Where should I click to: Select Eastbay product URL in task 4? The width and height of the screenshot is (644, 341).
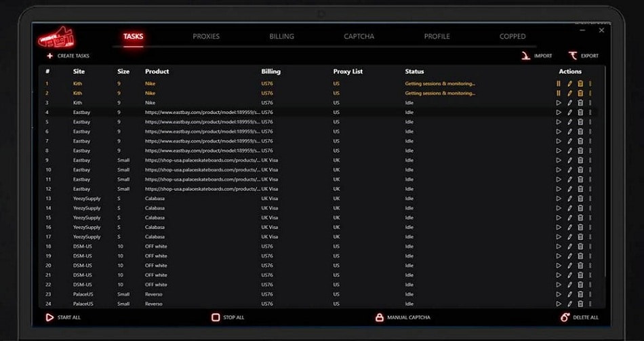coord(203,112)
